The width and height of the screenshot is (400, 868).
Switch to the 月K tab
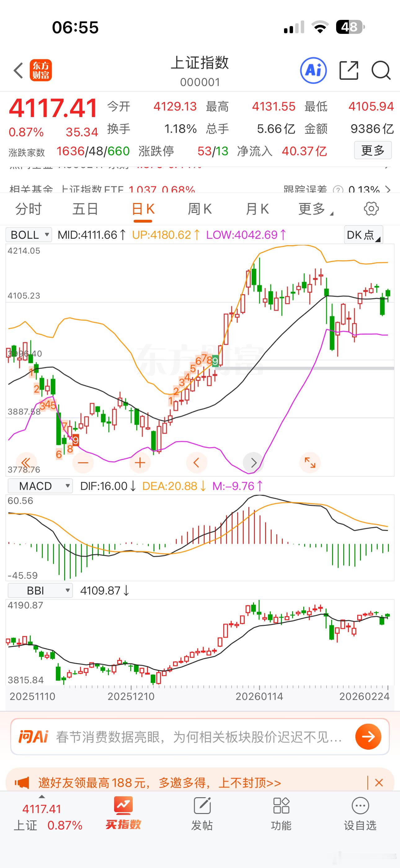click(x=257, y=209)
